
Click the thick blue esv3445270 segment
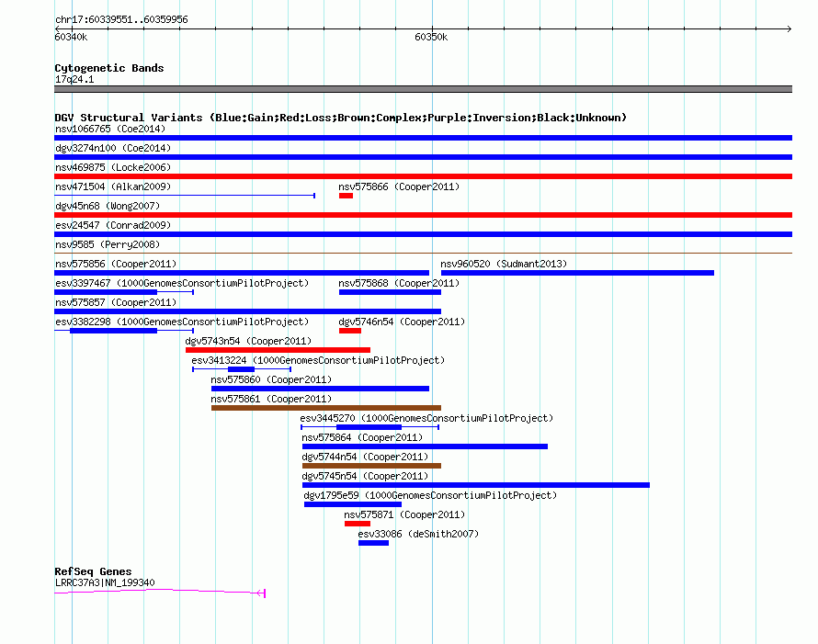coord(369,427)
